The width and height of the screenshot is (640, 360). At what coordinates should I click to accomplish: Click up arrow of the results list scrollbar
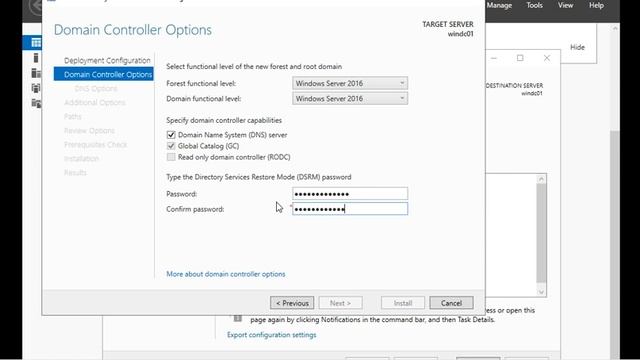[x=541, y=179]
